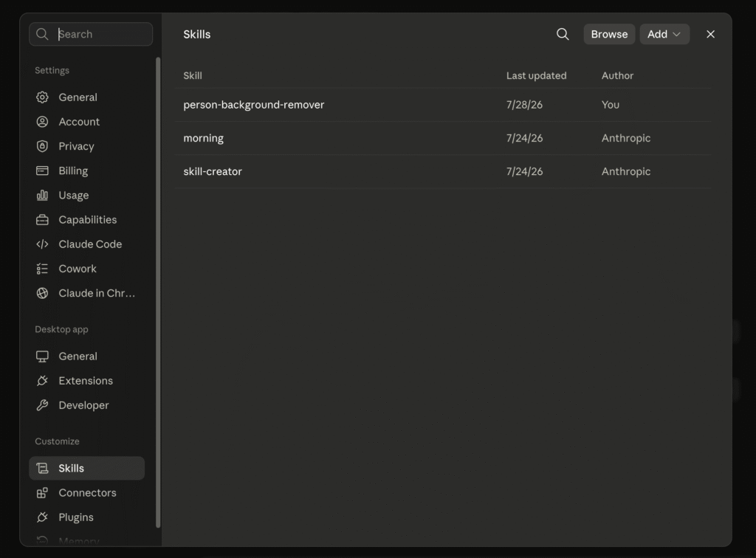Click into the sidebar Search field
756x558 pixels.
pyautogui.click(x=91, y=34)
